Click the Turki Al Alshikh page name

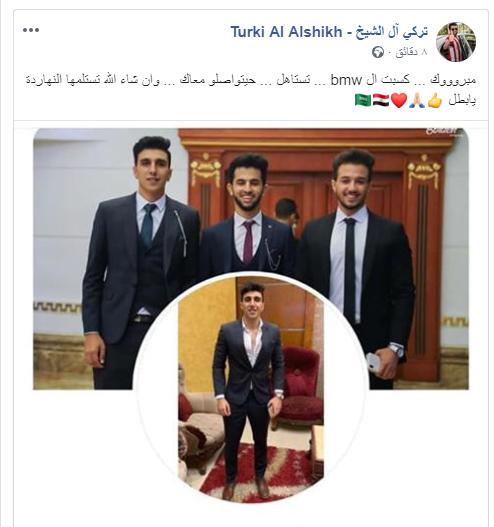click(x=329, y=32)
